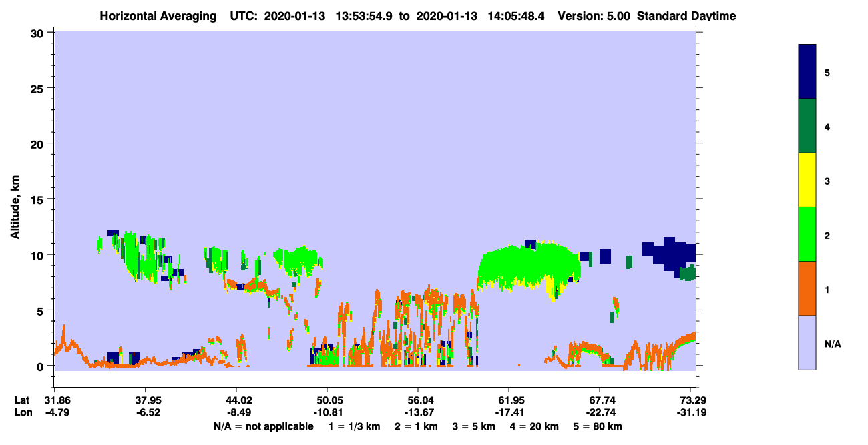Image resolution: width=868 pixels, height=445 pixels.
Task: Click the colorbar label '5'
Action: [x=827, y=72]
